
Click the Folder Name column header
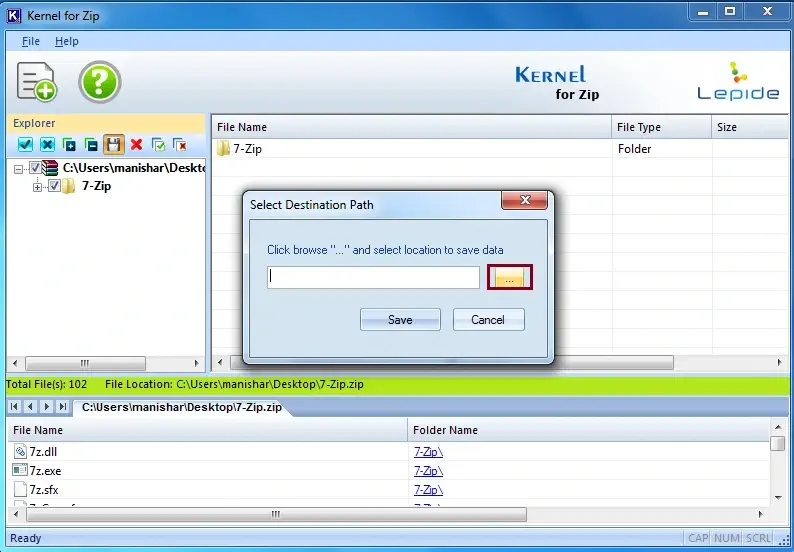(588, 430)
